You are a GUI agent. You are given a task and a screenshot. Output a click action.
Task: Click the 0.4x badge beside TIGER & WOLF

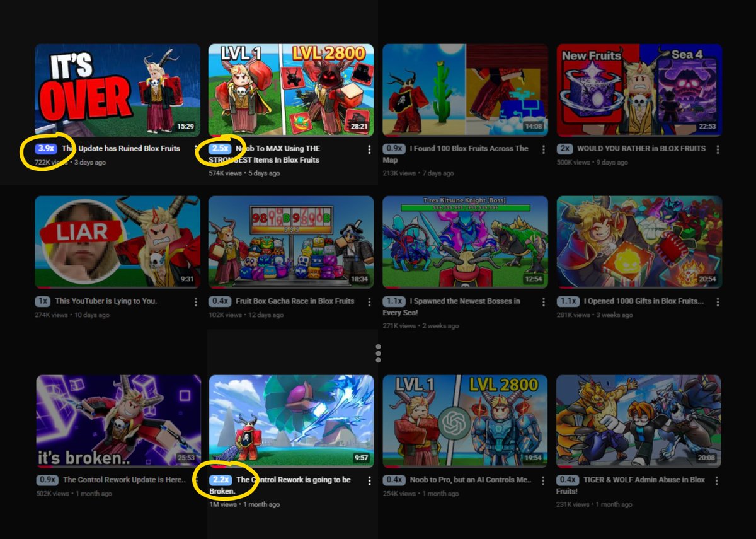click(x=567, y=480)
